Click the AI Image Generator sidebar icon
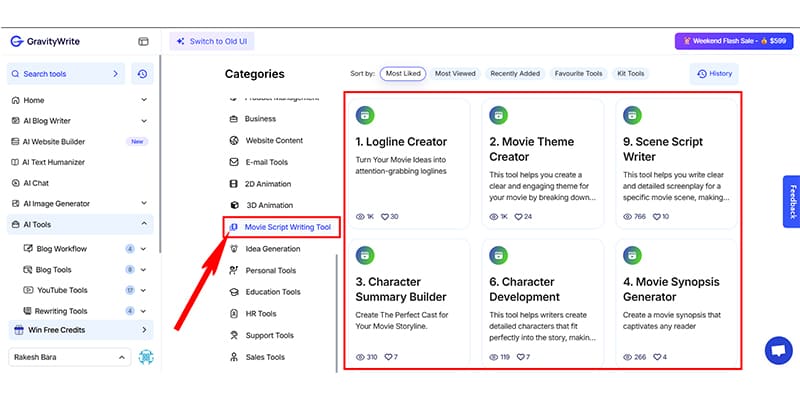 coord(15,204)
